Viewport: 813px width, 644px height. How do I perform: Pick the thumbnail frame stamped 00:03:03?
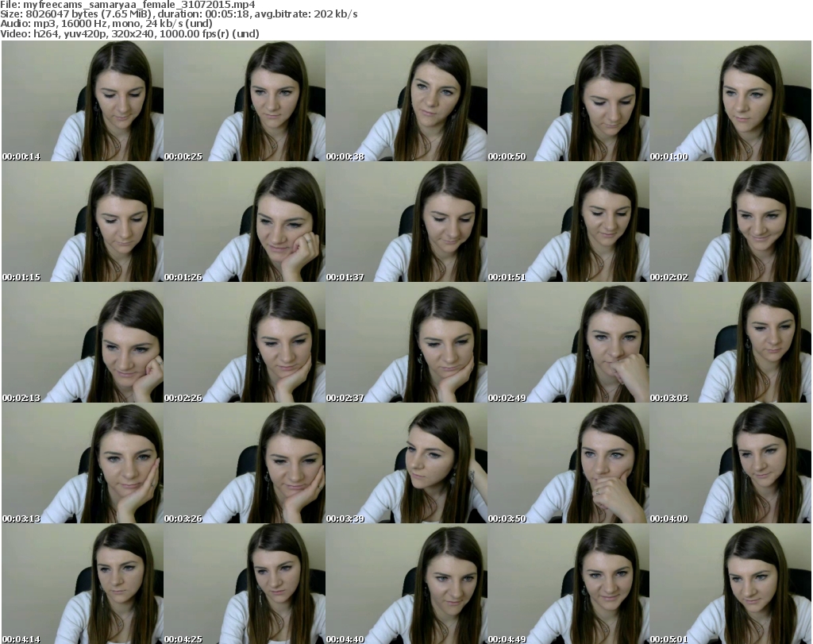pos(730,342)
